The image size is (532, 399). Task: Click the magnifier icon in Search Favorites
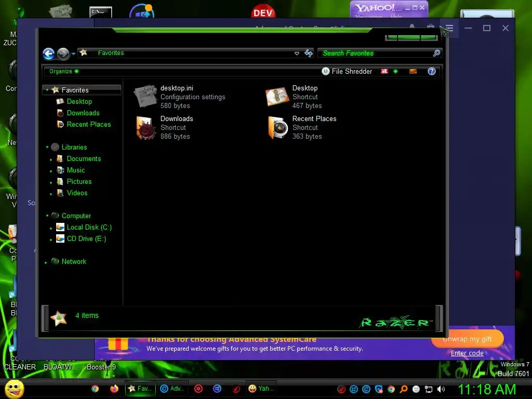pyautogui.click(x=436, y=53)
